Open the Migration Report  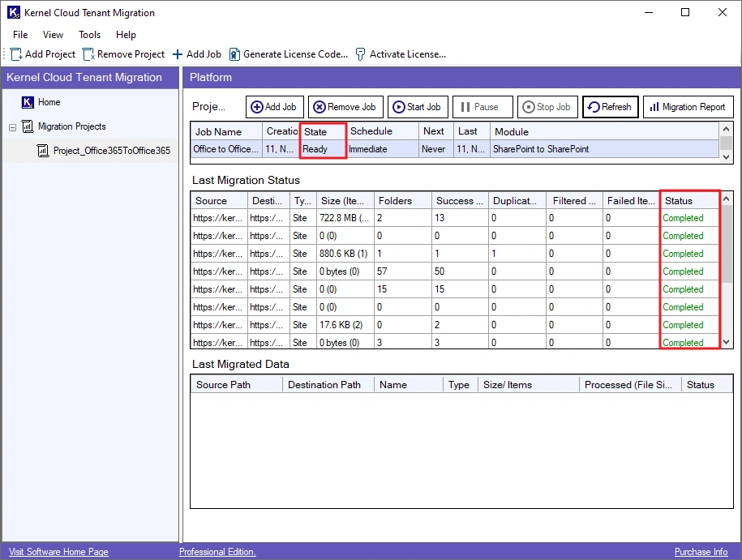[688, 107]
